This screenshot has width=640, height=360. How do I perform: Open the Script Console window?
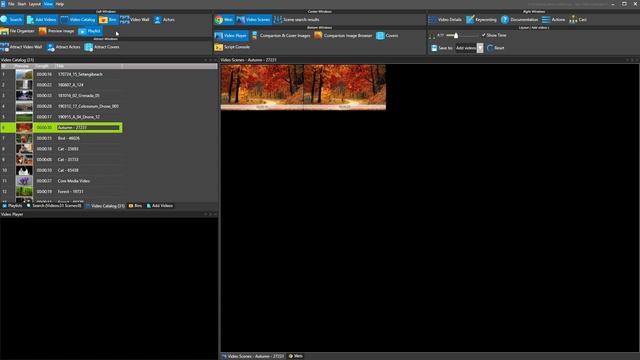[233, 47]
